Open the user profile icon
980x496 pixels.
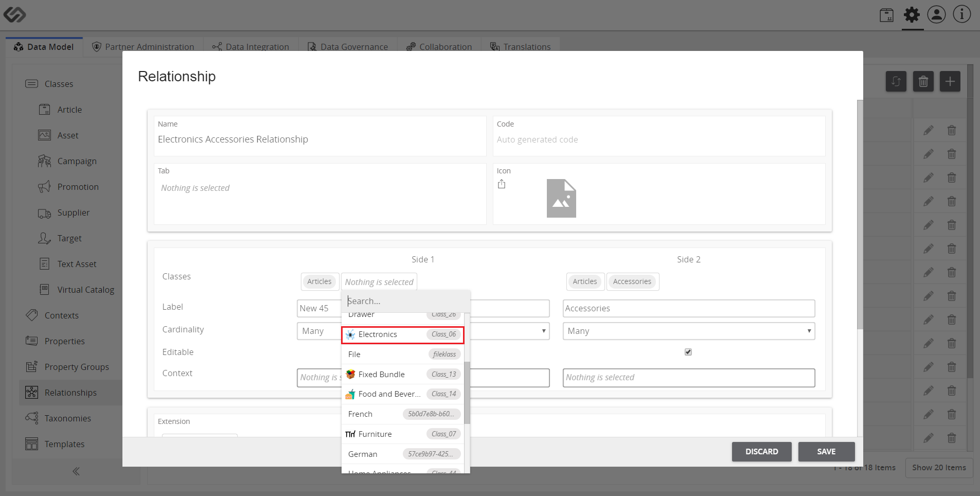(936, 14)
